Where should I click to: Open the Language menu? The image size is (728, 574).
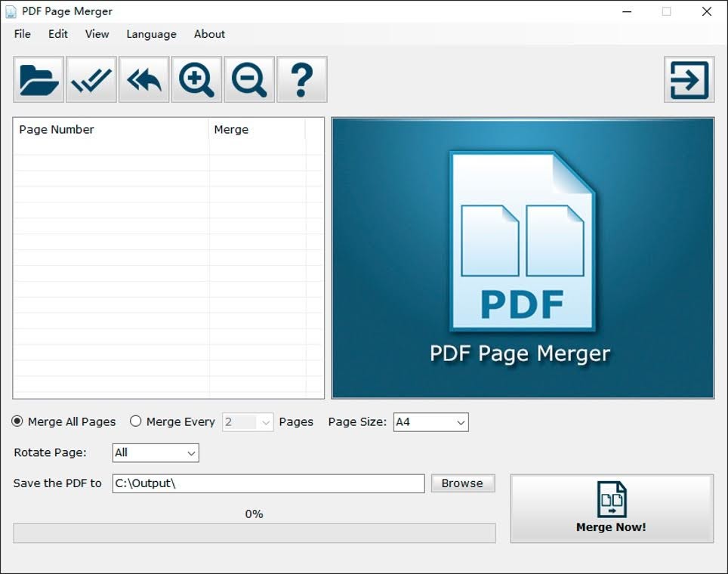pos(151,34)
